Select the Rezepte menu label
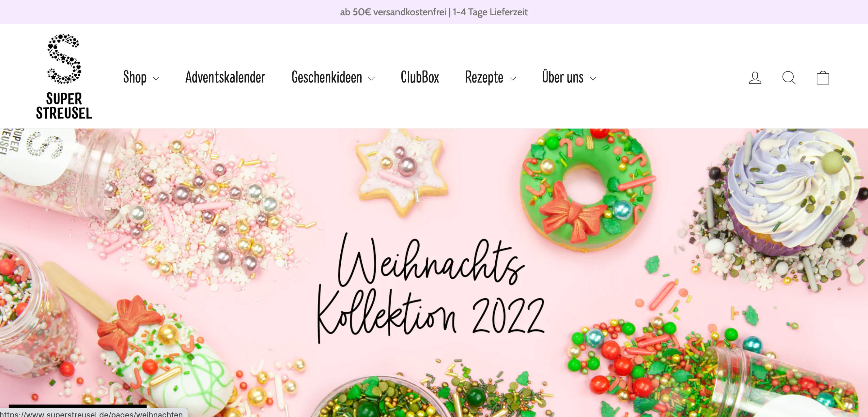Image resolution: width=868 pixels, height=417 pixels. (484, 78)
